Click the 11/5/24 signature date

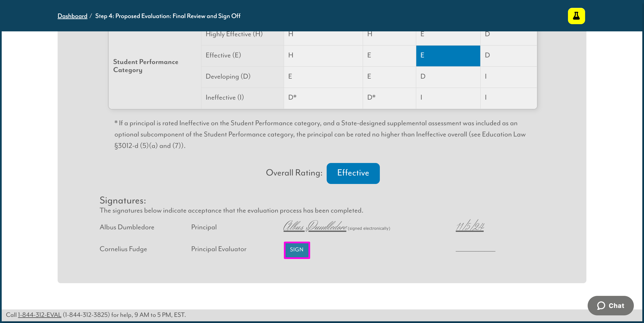(x=470, y=226)
